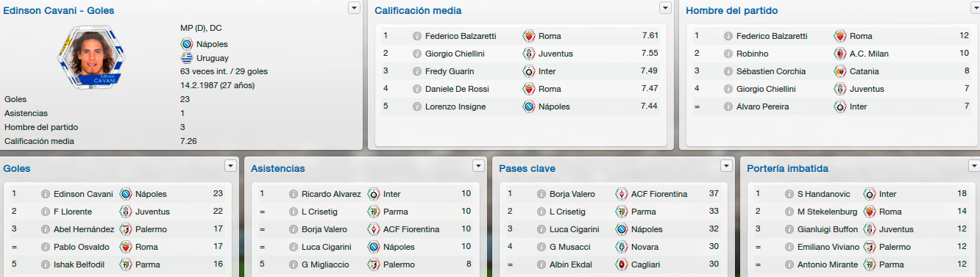
Task: Click Edinson Cavani's portrait thumbnail
Action: pyautogui.click(x=93, y=58)
